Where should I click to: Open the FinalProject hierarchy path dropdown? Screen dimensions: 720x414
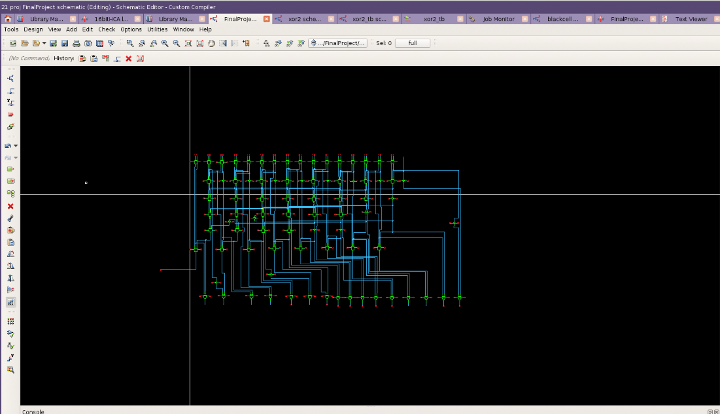tap(338, 43)
